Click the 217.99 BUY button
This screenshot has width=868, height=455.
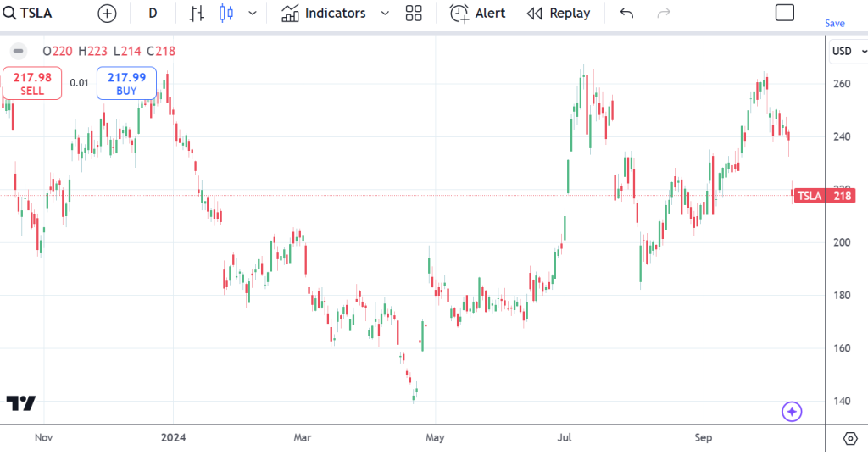126,84
